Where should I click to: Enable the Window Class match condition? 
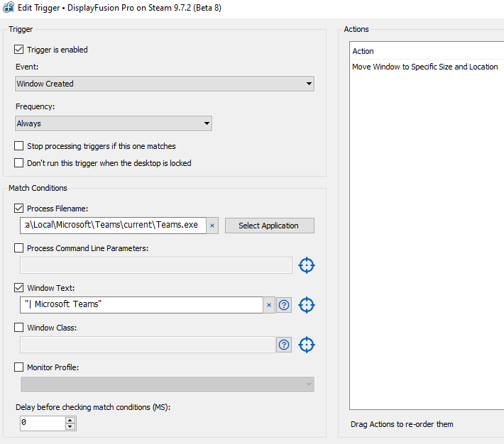(x=19, y=328)
